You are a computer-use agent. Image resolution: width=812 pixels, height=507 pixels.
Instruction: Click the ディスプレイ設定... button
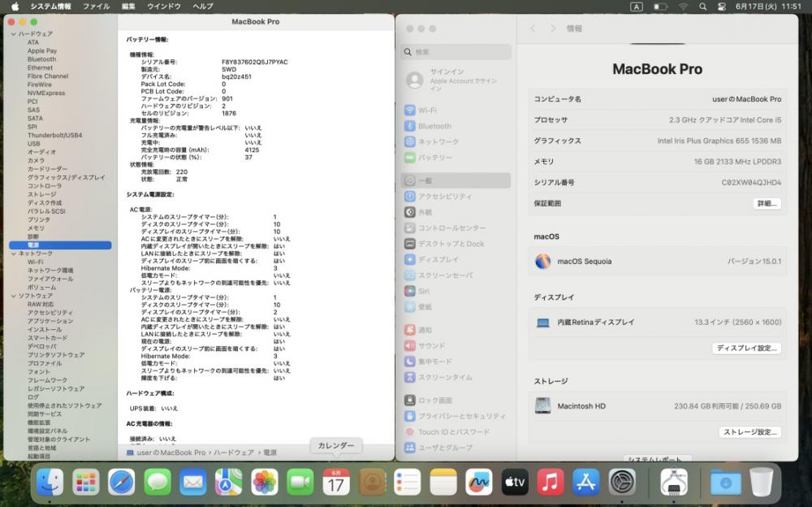[x=747, y=349]
